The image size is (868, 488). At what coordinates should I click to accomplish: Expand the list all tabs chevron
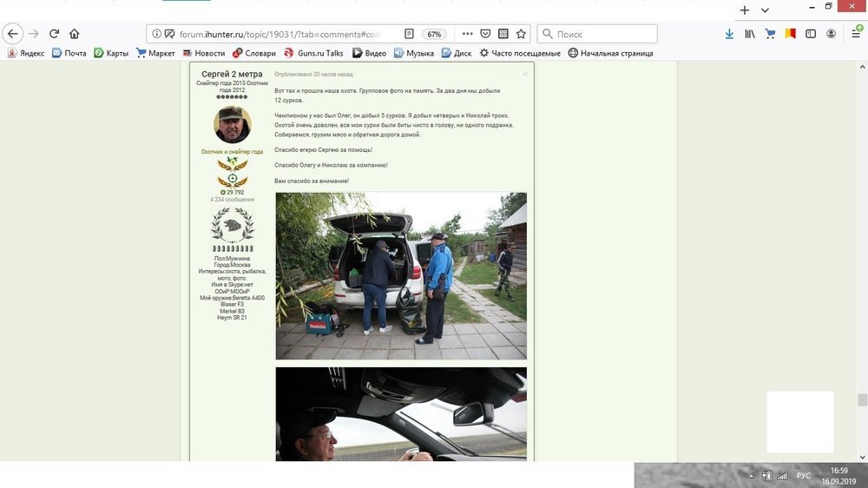[x=765, y=10]
